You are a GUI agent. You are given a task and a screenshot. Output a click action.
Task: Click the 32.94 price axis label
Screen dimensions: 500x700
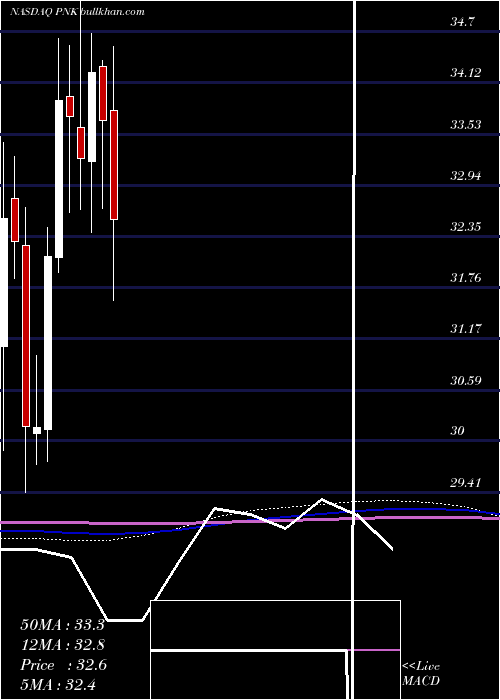click(x=466, y=175)
